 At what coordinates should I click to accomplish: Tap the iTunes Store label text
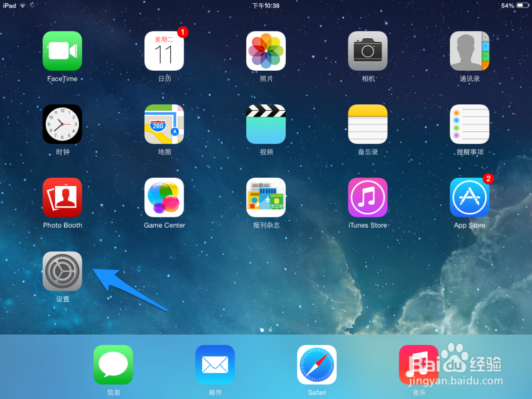(368, 225)
